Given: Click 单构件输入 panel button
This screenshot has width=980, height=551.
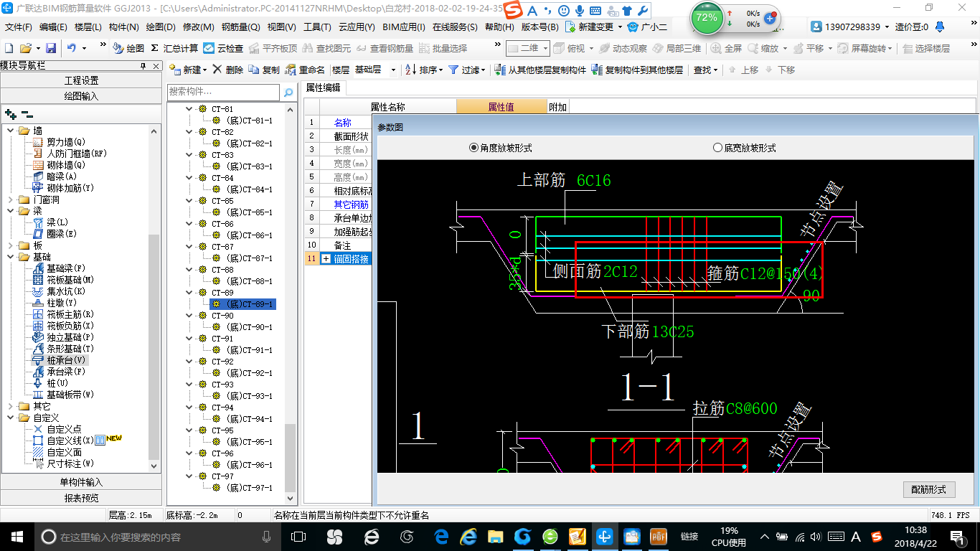Looking at the screenshot, I should coord(81,482).
